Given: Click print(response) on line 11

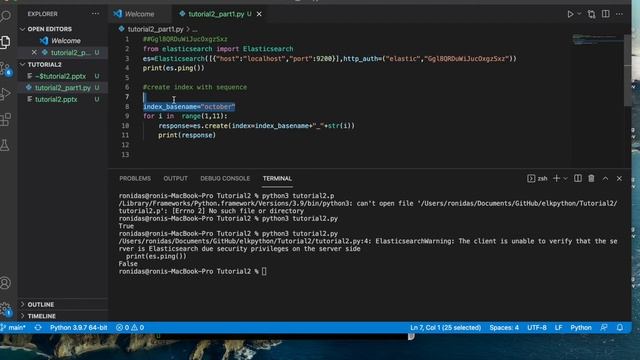Looking at the screenshot, I should tap(187, 136).
